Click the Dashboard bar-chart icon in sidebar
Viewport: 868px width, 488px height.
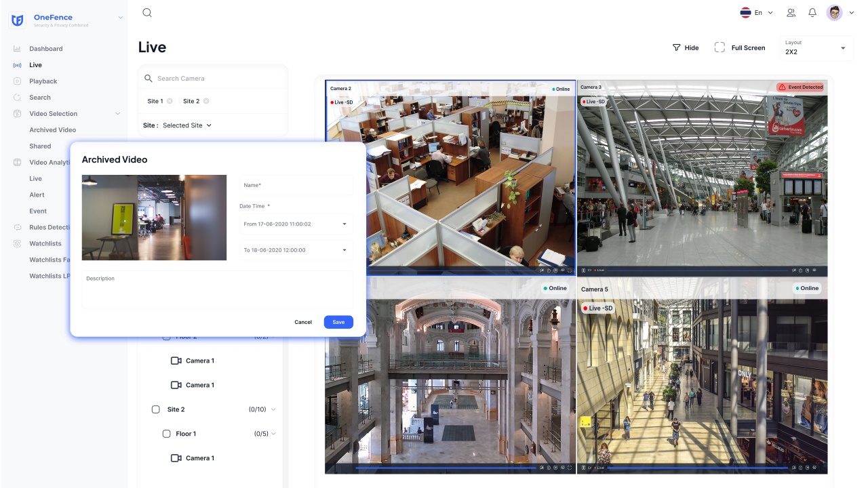17,49
